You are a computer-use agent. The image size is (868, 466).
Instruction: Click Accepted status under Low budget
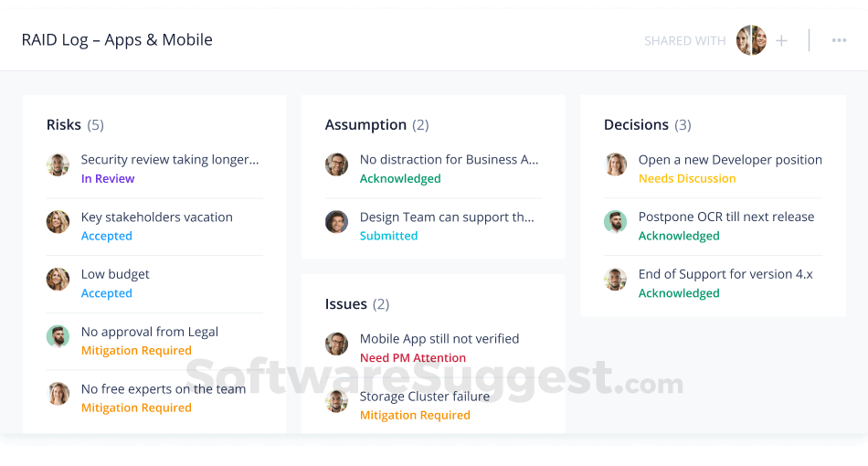tap(107, 293)
